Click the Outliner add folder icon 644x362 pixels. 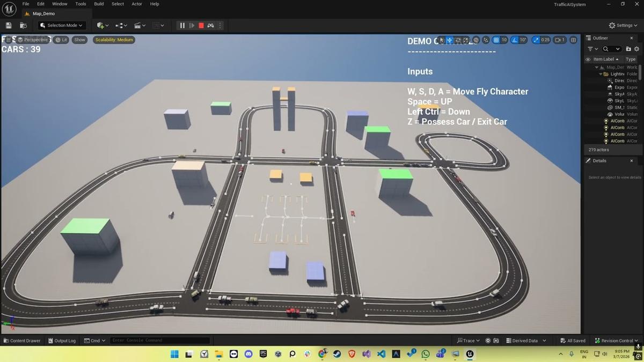tap(628, 49)
